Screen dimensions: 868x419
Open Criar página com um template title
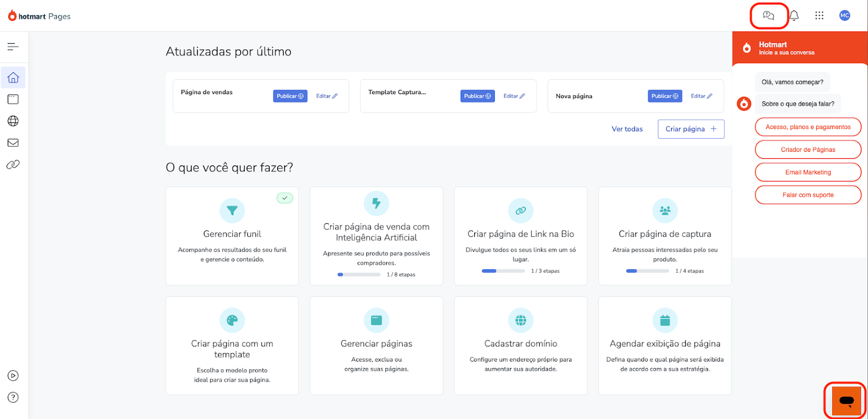(x=232, y=349)
